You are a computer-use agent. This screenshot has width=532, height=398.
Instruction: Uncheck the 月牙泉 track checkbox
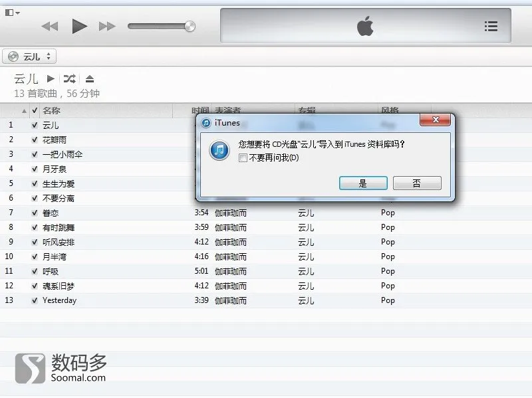pyautogui.click(x=35, y=169)
